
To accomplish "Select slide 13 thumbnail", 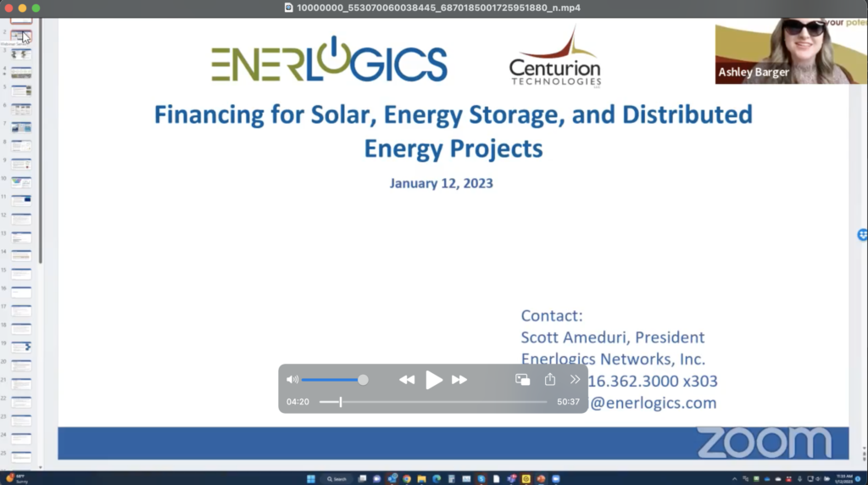I will pyautogui.click(x=21, y=237).
